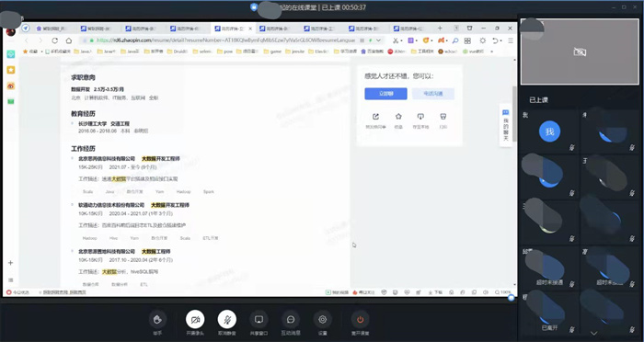This screenshot has height=342, width=644.
Task: Click the blue 立即聊 chat button
Action: pyautogui.click(x=385, y=94)
